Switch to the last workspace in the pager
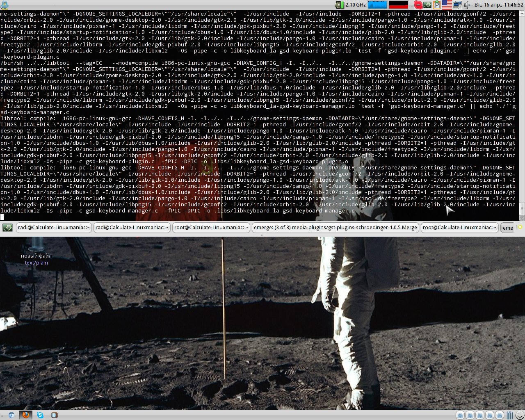525x420 pixels. 500,415
